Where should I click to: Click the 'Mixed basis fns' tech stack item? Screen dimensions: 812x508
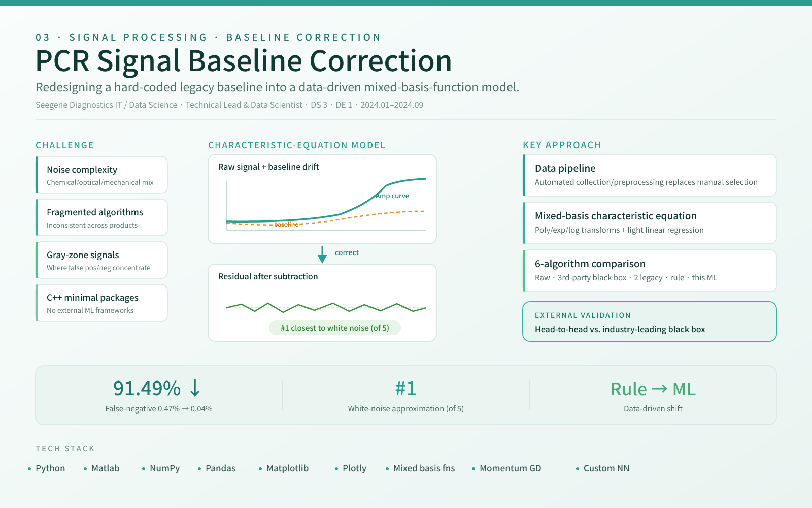click(424, 468)
